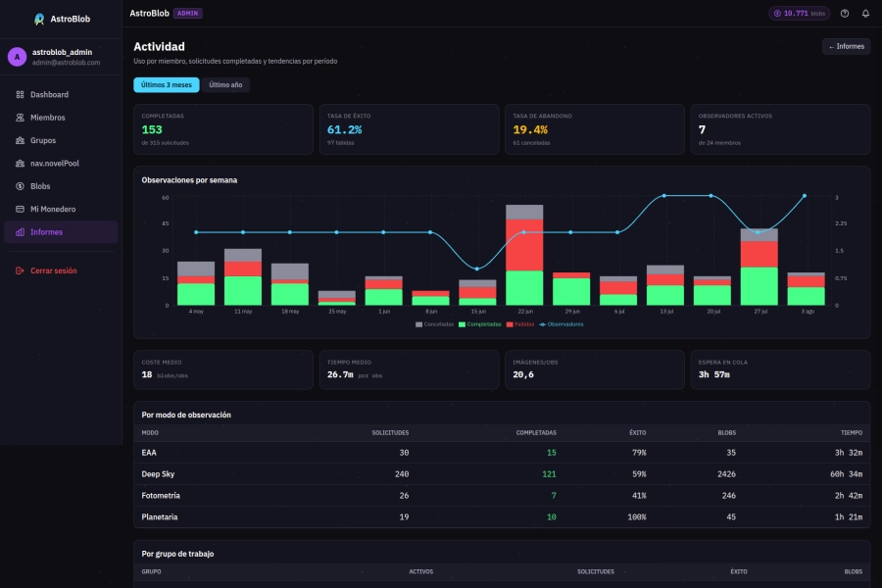
Task: Click the 60h 34m time value
Action: click(846, 474)
